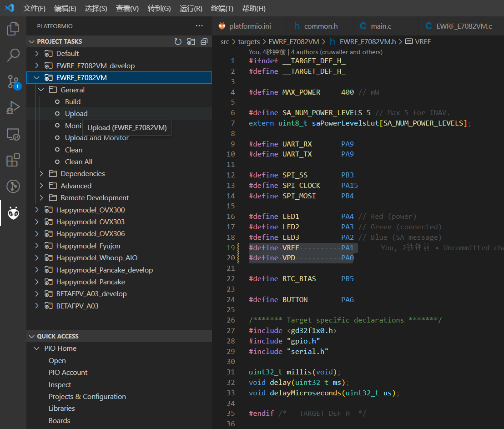Open Source Control with pending change badge
Image resolution: width=504 pixels, height=429 pixels.
pos(13,82)
